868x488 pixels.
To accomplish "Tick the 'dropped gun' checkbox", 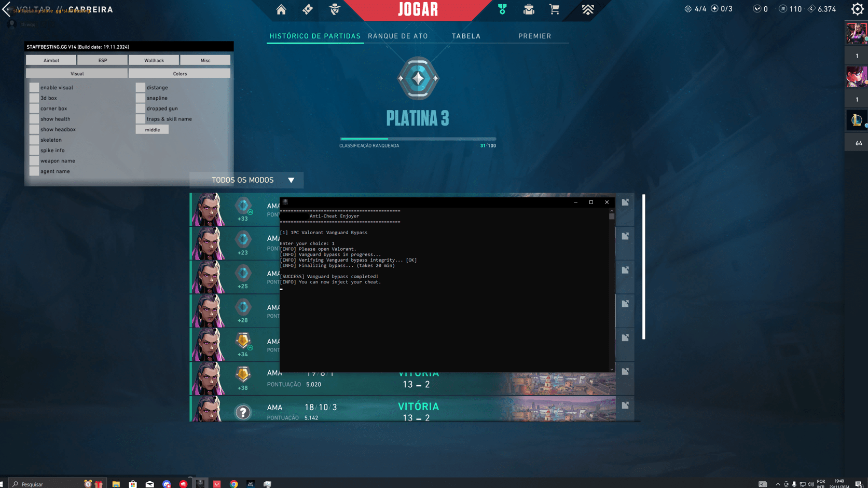I will point(141,108).
